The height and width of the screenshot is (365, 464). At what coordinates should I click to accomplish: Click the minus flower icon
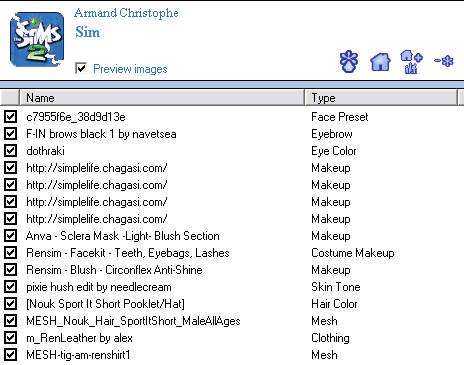444,61
